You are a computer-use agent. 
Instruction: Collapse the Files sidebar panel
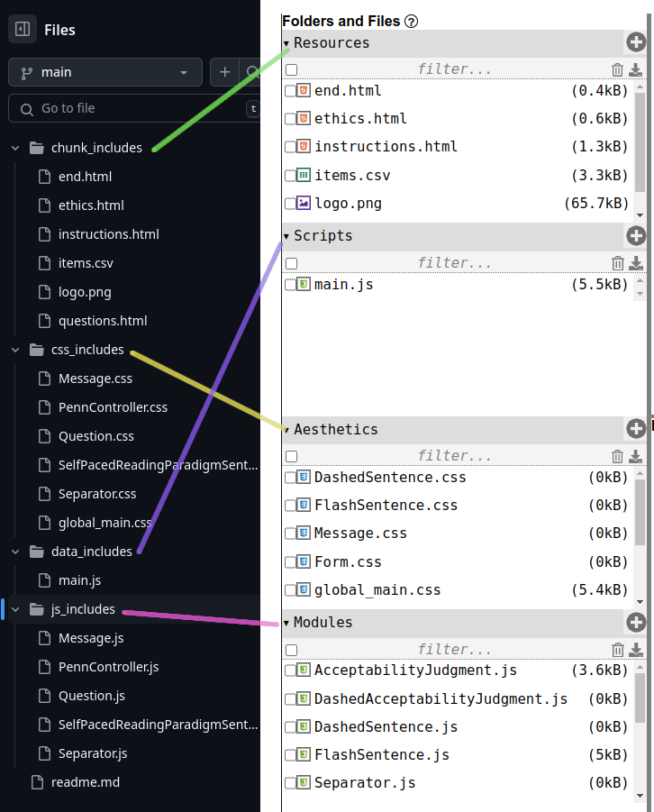(22, 29)
